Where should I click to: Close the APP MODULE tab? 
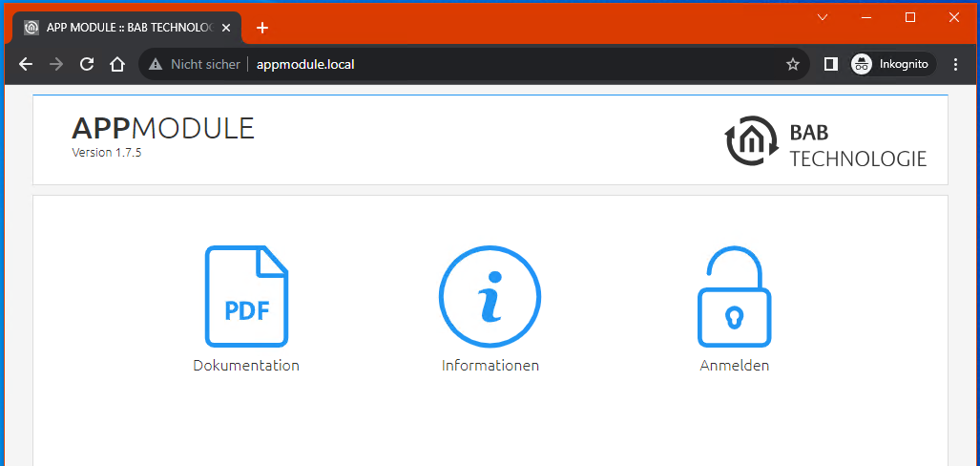point(226,28)
